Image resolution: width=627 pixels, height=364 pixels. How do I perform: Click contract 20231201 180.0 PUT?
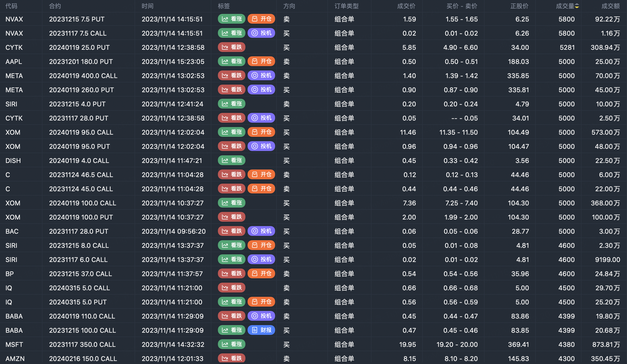(x=81, y=61)
